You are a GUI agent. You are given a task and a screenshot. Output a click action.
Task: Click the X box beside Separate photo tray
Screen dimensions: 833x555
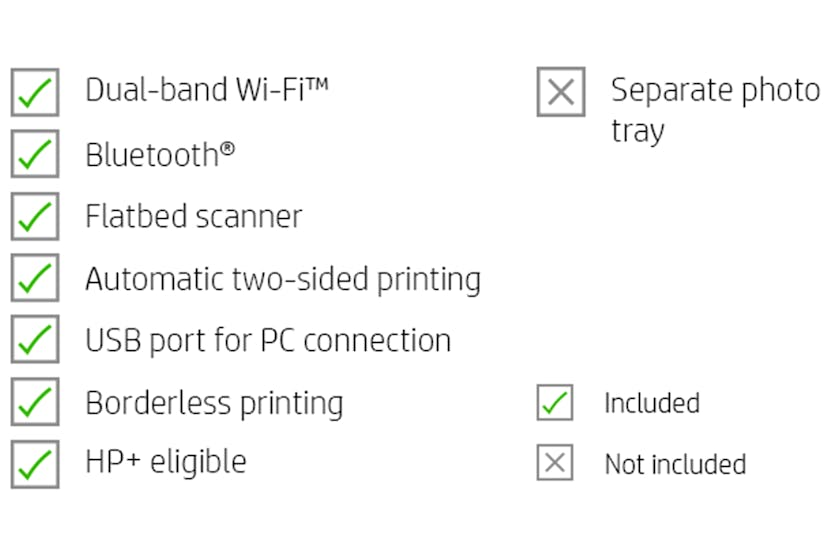point(561,92)
